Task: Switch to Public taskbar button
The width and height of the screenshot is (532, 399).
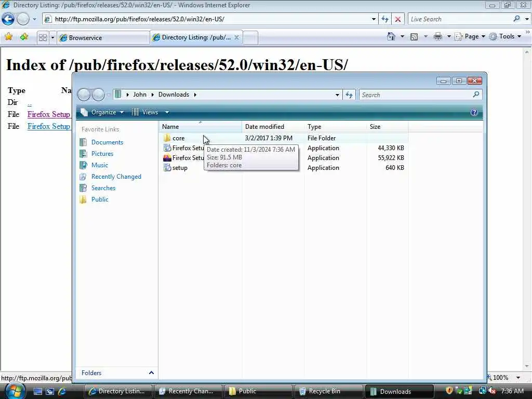Action: (x=257, y=391)
